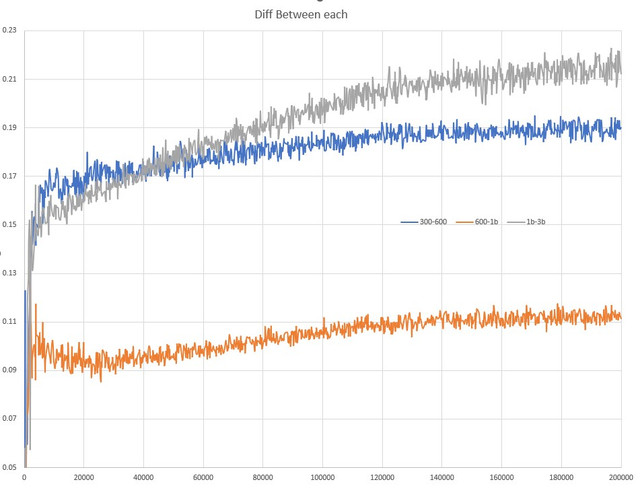
Task: Select the 0.07 y-axis label
Action: (x=9, y=419)
